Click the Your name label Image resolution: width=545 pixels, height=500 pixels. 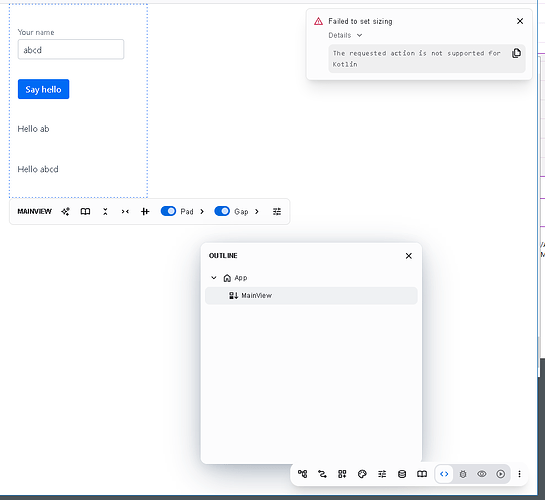(x=36, y=32)
